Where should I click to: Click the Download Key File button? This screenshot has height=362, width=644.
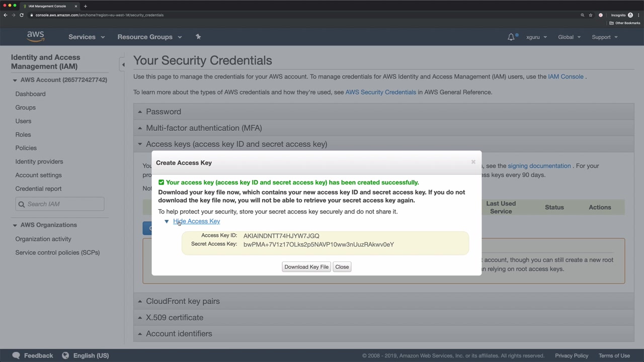click(306, 267)
